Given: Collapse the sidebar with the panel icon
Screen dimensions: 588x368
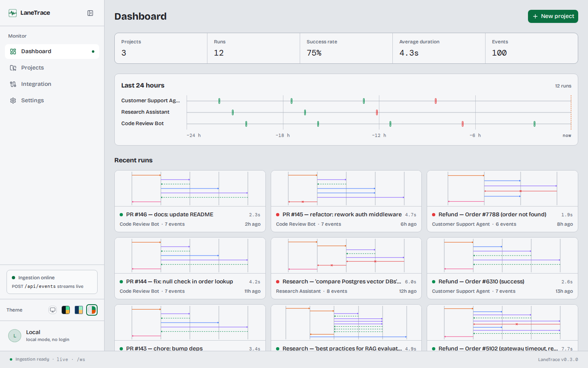Looking at the screenshot, I should [x=90, y=13].
